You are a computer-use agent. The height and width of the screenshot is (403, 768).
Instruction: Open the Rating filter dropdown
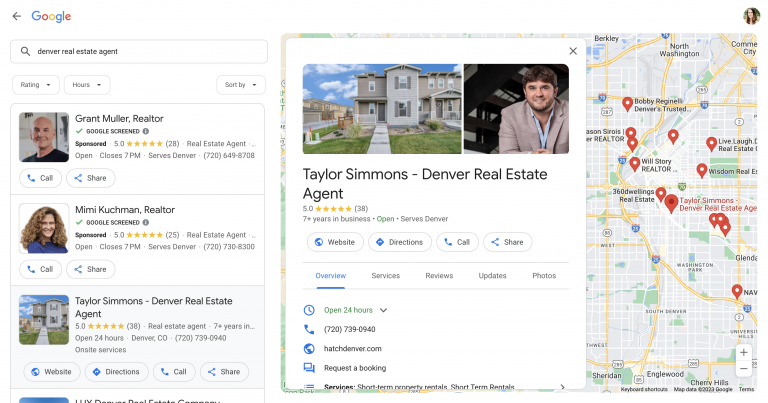pos(36,85)
